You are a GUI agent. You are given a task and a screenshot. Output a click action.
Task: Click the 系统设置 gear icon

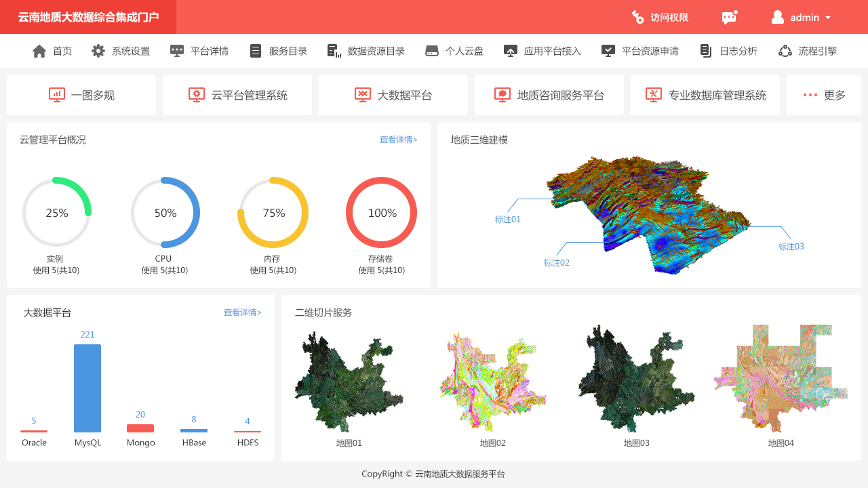coord(98,51)
